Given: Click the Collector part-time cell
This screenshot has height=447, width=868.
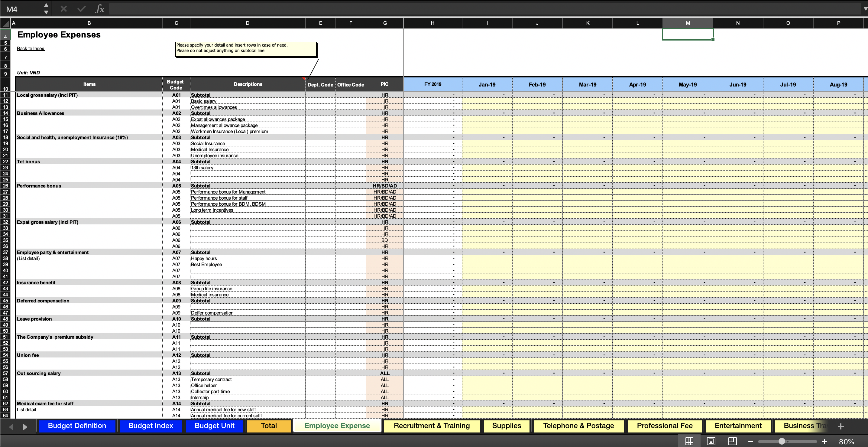Looking at the screenshot, I should 248,391.
